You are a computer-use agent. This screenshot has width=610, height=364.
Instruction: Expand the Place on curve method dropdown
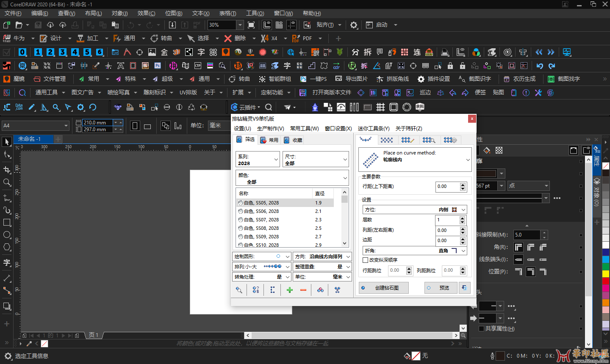(x=415, y=160)
